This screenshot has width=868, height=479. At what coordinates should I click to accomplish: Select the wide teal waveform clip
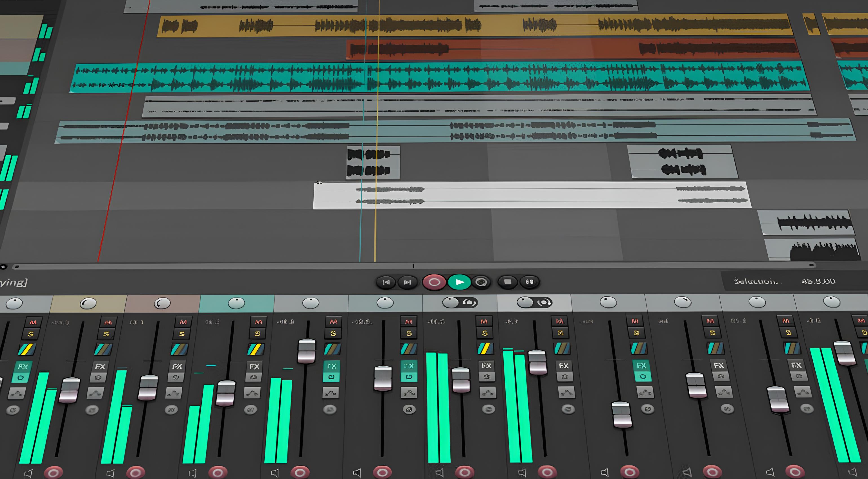pos(438,77)
